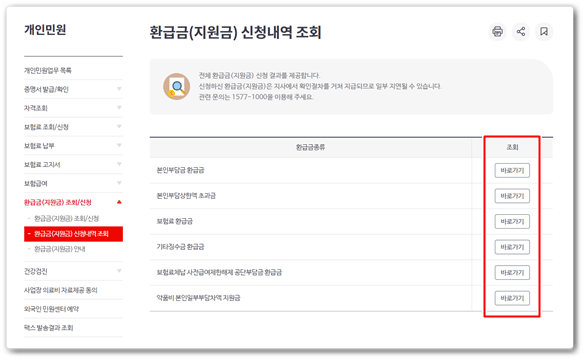
Task: Click 바로가기 for 본인부담금 환급금
Action: [x=512, y=170]
